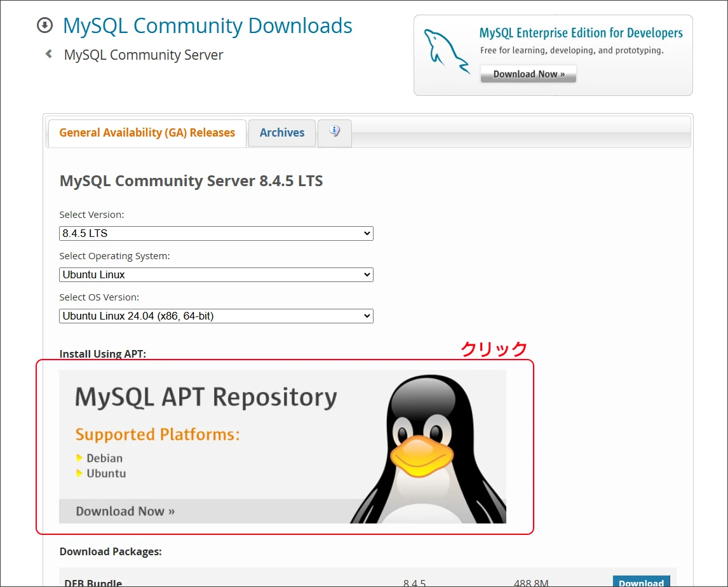Click the Install Using APT label

[103, 354]
